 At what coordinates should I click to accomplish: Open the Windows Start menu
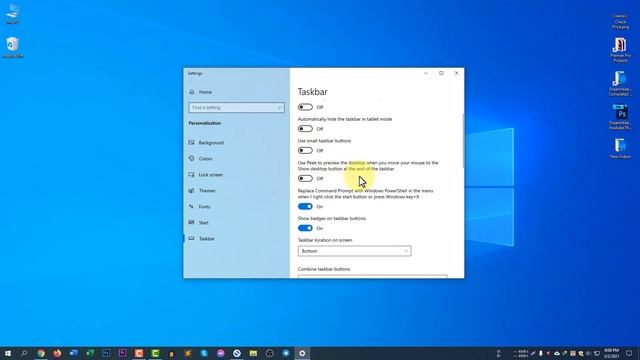point(8,353)
